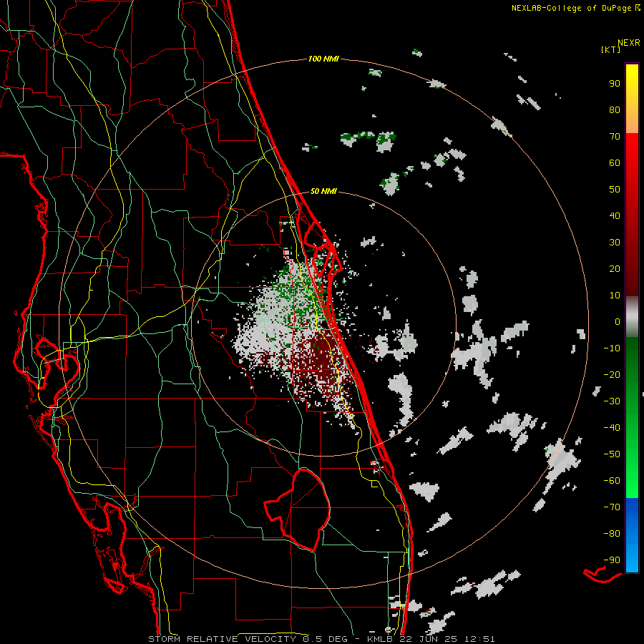644x644 pixels.
Task: Click the -60 knots scale label
Action: 612,481
